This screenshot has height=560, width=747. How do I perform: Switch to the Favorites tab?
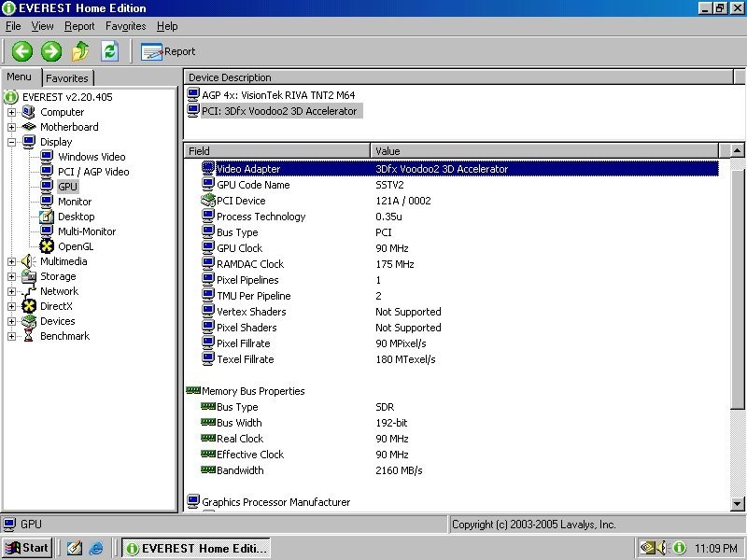coord(67,78)
